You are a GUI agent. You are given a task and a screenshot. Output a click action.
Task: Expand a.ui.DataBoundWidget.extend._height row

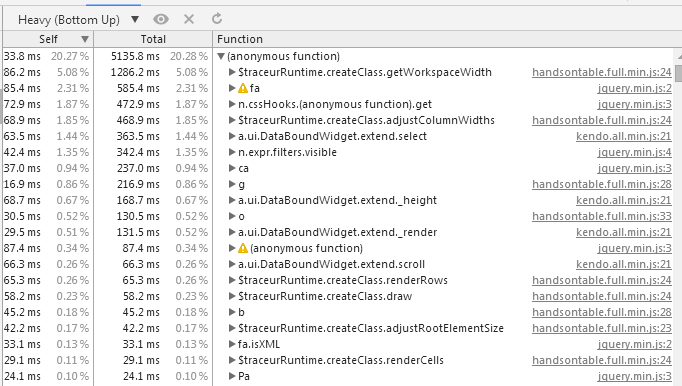(232, 200)
